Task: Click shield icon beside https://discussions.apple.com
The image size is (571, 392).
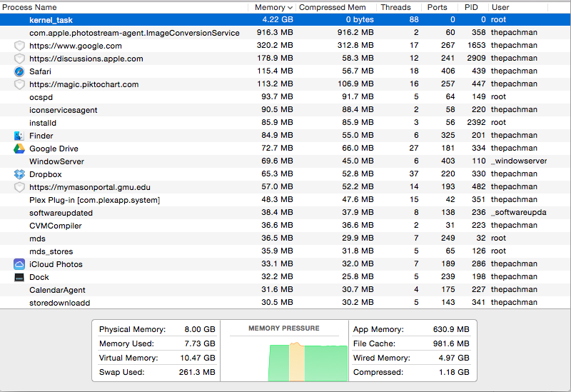Action: click(19, 59)
